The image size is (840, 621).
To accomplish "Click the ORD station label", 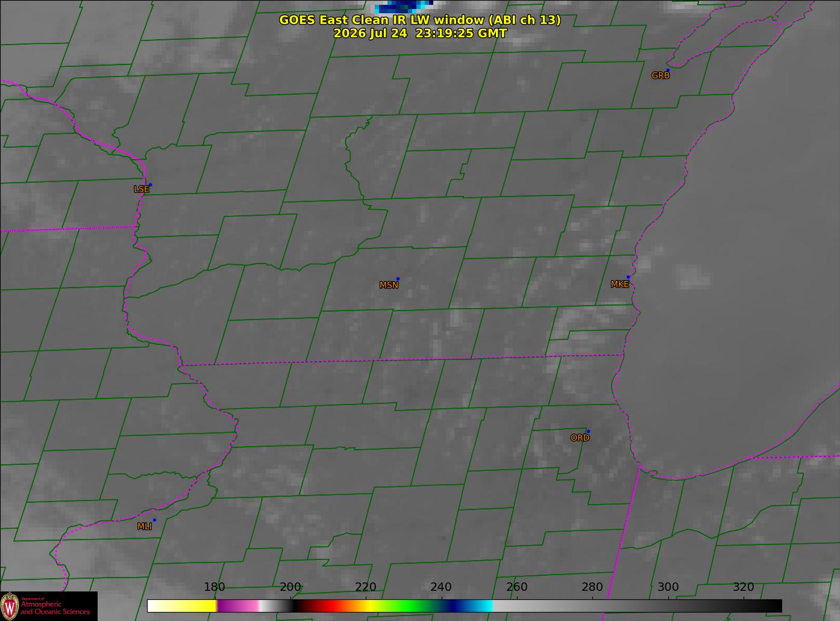I will 580,438.
